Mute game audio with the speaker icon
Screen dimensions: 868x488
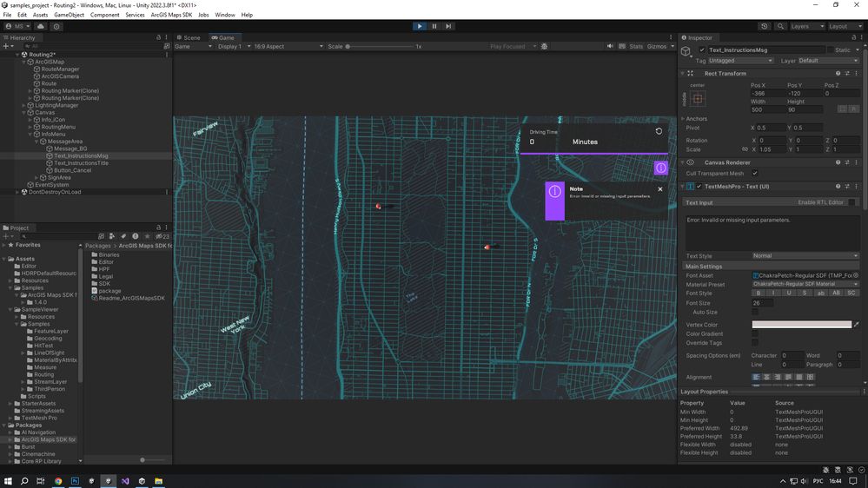click(611, 47)
